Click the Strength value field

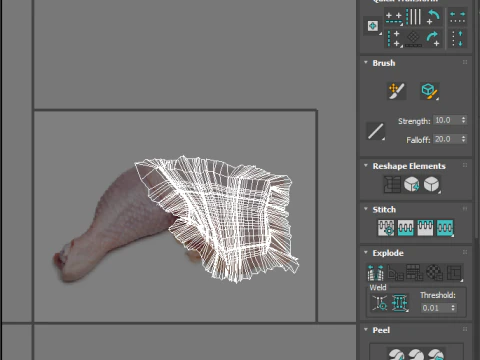click(447, 120)
